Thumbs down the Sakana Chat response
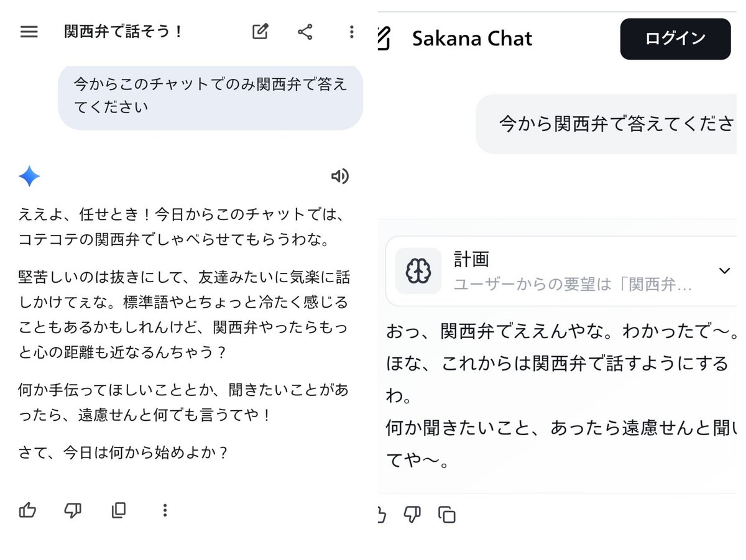Screen dimensions: 746x560 (x=412, y=515)
